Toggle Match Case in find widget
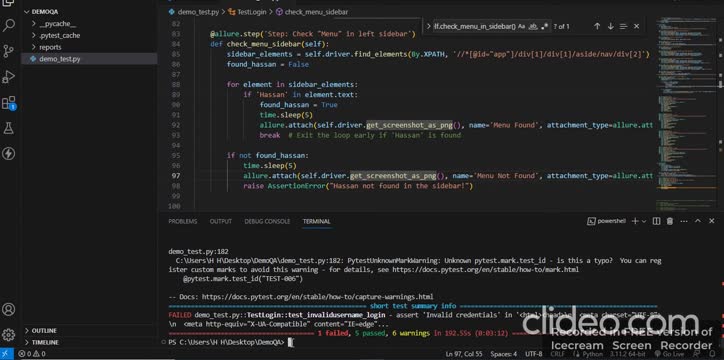 tap(521, 26)
